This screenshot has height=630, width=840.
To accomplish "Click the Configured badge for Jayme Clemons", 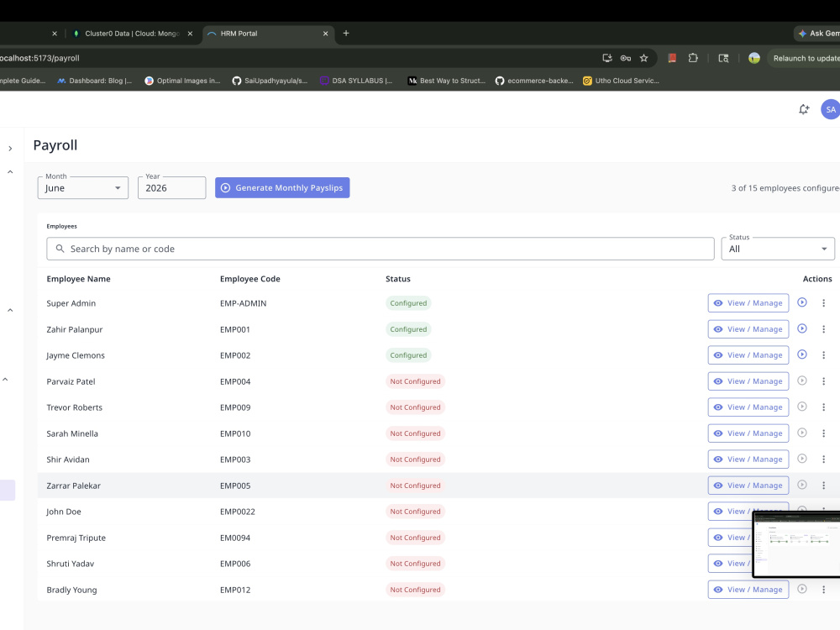I will 408,355.
